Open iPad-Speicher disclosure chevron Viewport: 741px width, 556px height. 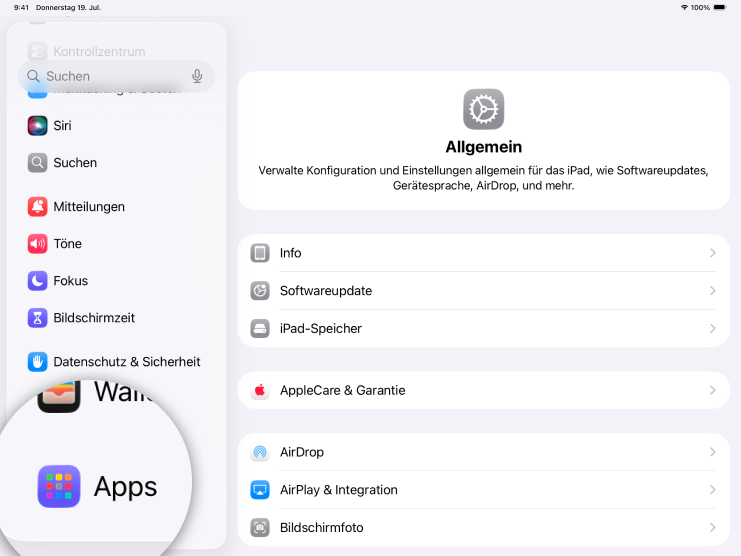pyautogui.click(x=712, y=329)
